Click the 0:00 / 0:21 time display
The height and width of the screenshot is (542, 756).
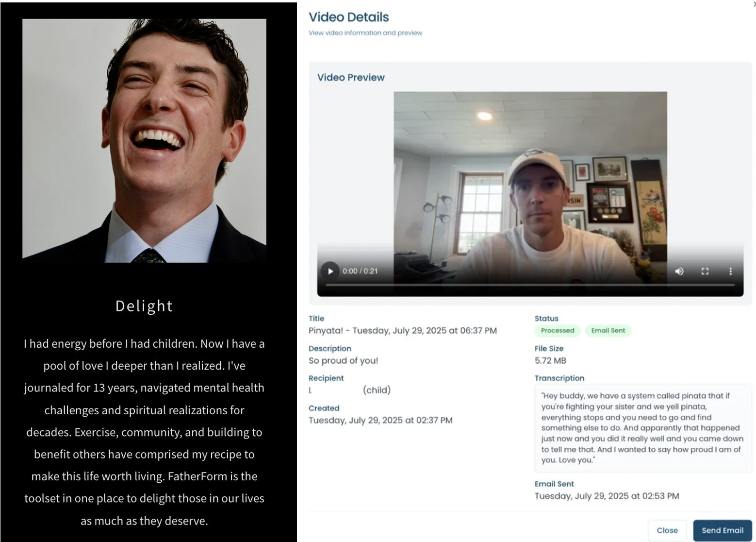pos(360,271)
